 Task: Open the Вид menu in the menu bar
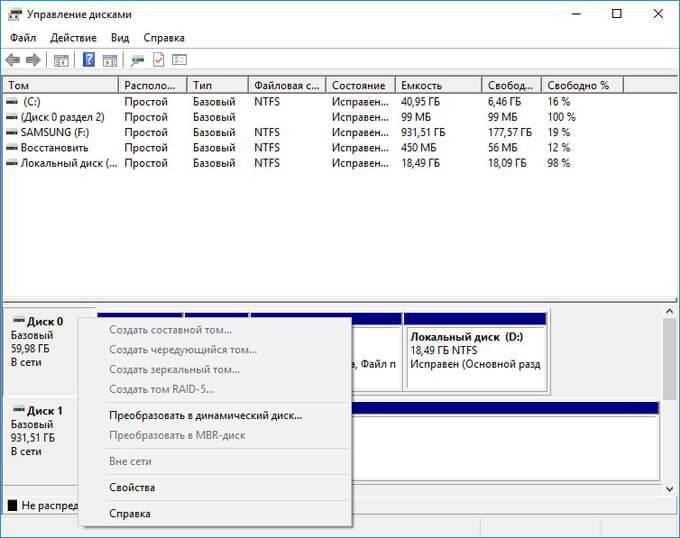[120, 37]
